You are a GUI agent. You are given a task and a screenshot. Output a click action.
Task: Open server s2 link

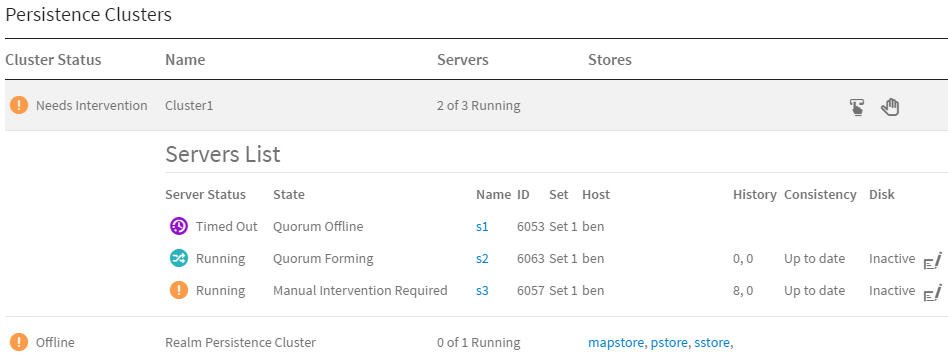[482, 259]
